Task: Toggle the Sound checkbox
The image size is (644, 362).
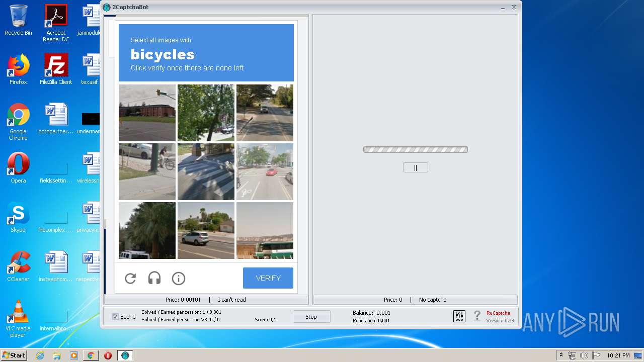Action: tap(115, 317)
